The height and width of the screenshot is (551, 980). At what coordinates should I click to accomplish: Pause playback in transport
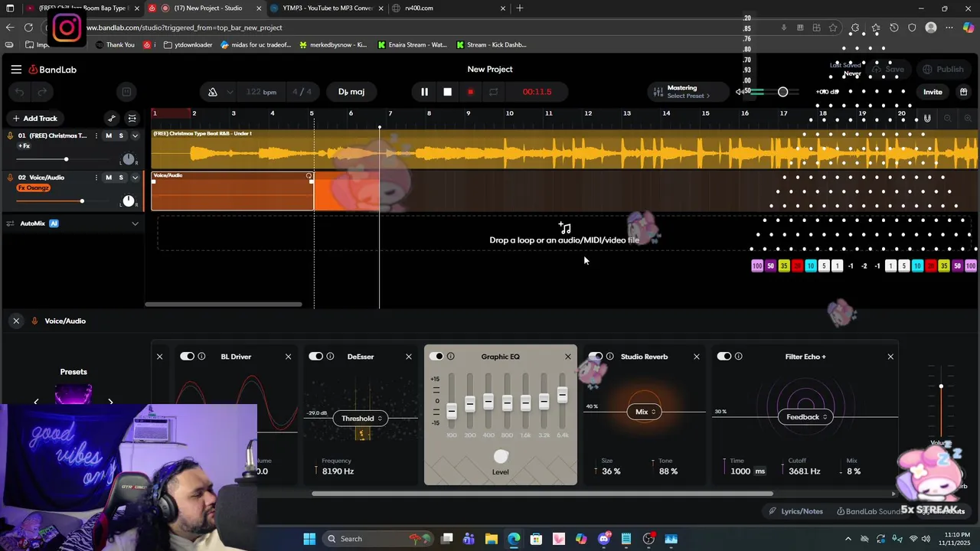tap(424, 92)
